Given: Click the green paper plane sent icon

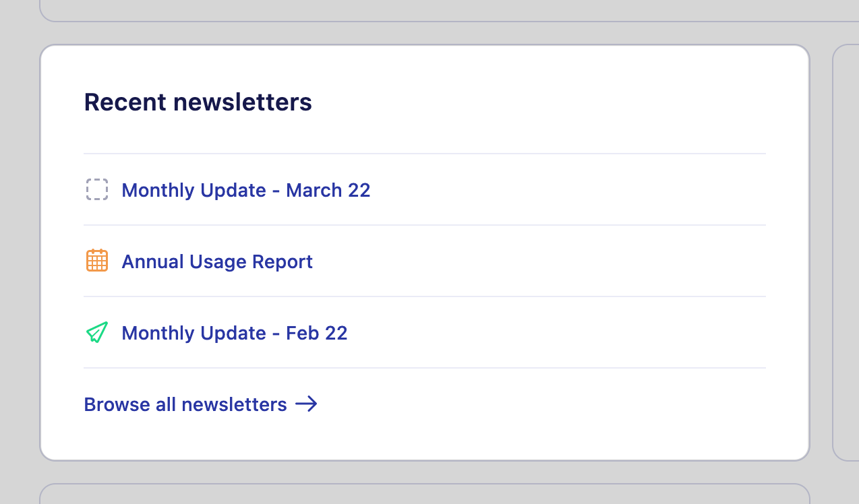Looking at the screenshot, I should point(97,332).
